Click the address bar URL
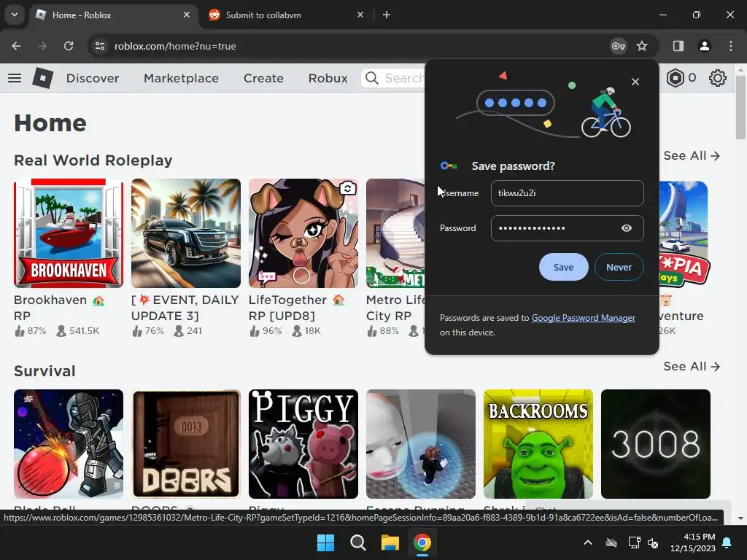 (x=175, y=46)
